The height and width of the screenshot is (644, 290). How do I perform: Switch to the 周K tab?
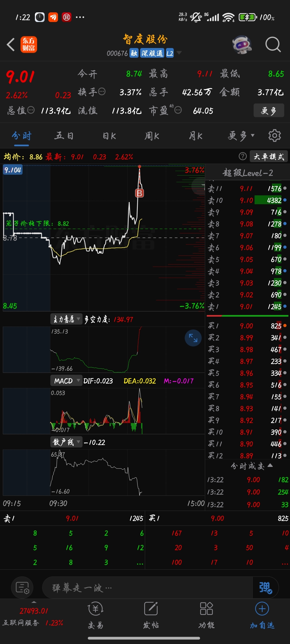[x=152, y=136]
